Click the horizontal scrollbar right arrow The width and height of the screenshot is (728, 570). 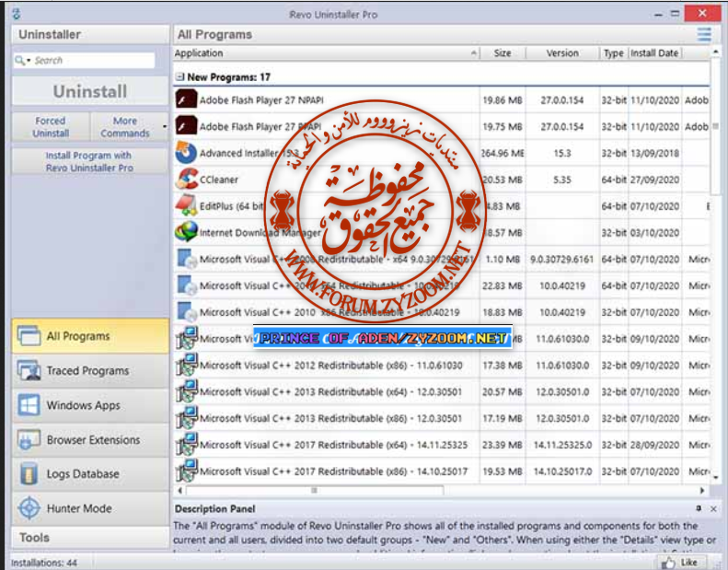click(x=702, y=491)
